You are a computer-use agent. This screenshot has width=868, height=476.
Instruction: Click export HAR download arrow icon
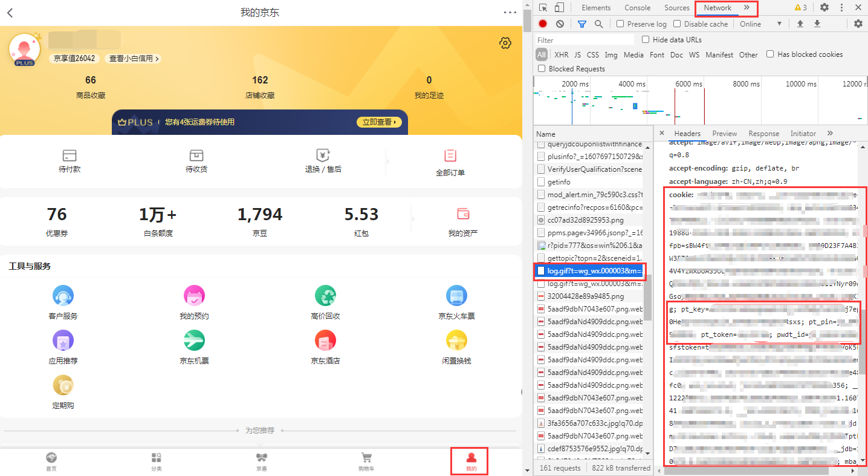pyautogui.click(x=817, y=24)
